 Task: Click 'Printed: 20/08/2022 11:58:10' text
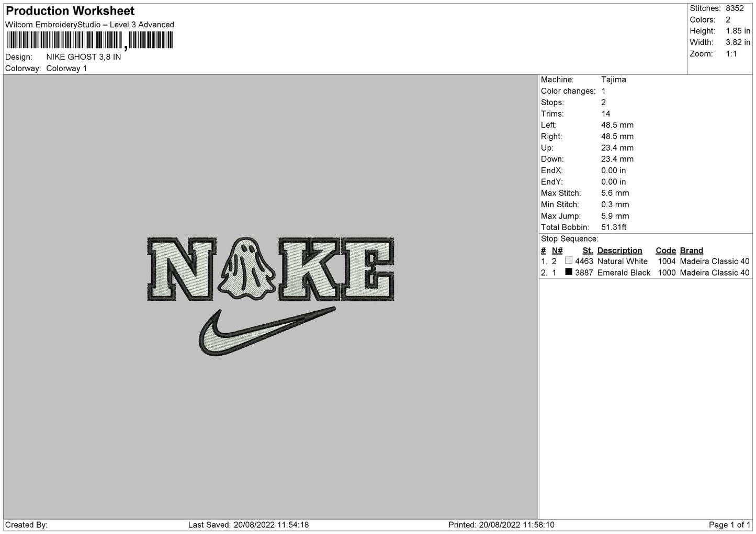point(502,525)
